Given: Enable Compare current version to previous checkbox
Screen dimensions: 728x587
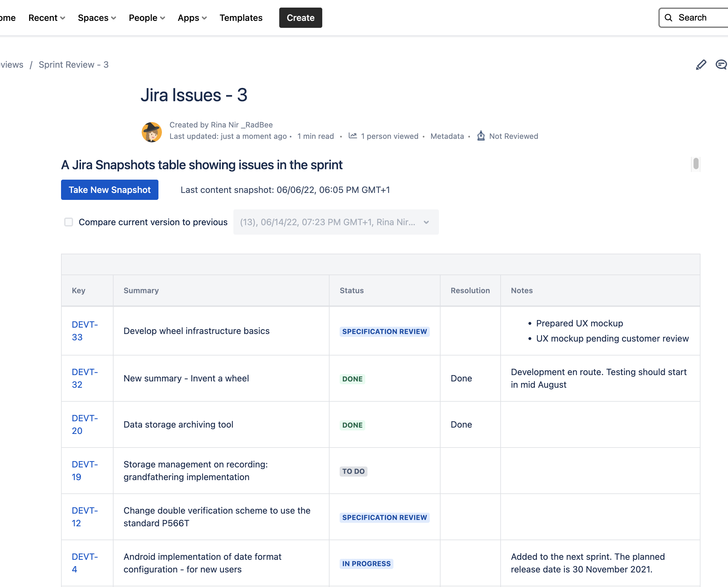Looking at the screenshot, I should coord(69,222).
